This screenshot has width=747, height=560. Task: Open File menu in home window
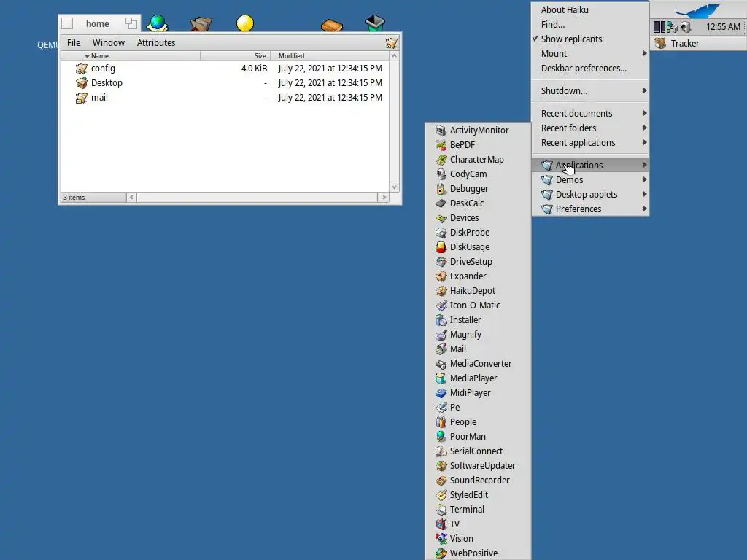[74, 43]
